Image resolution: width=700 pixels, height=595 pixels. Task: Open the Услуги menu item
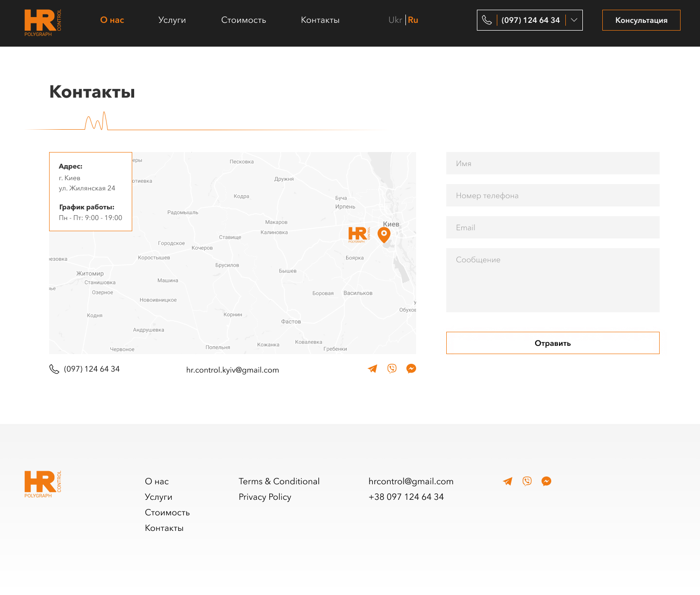point(172,20)
